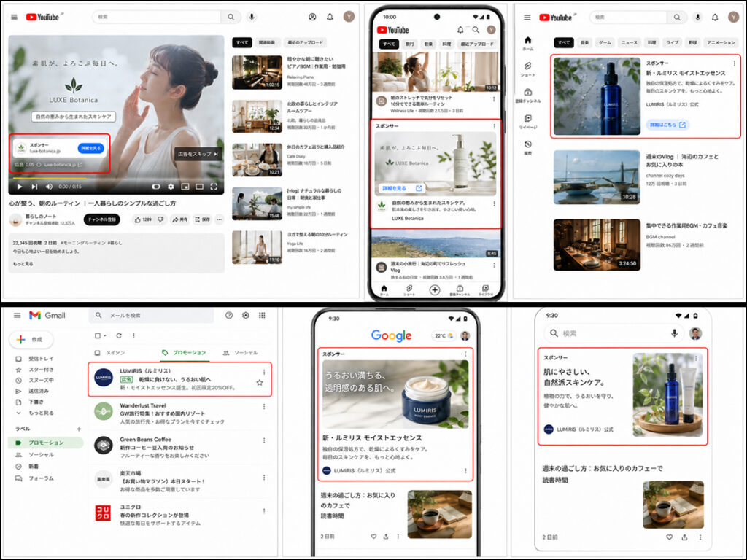Screen dimensions: 747x560
Task: Tap the Shorts icon in mobile bottom navigation
Action: (x=409, y=290)
